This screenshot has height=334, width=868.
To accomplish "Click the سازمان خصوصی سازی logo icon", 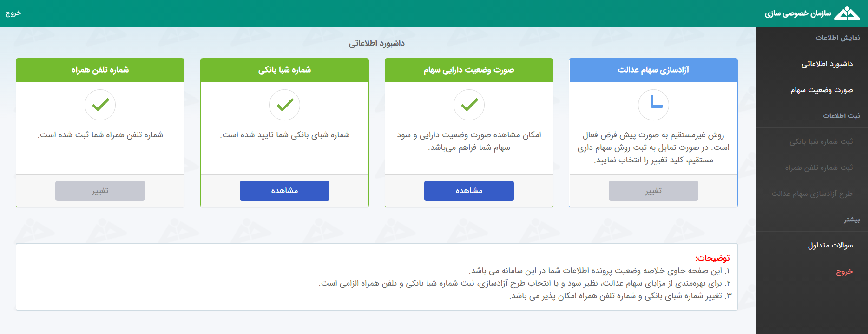I will (x=847, y=13).
